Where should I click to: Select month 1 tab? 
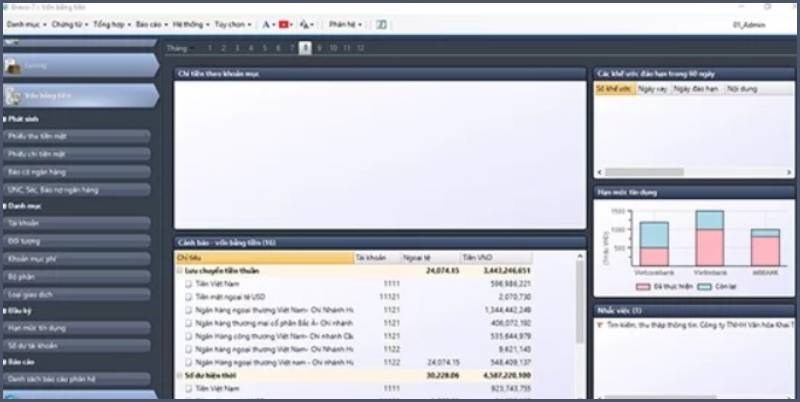pos(209,48)
